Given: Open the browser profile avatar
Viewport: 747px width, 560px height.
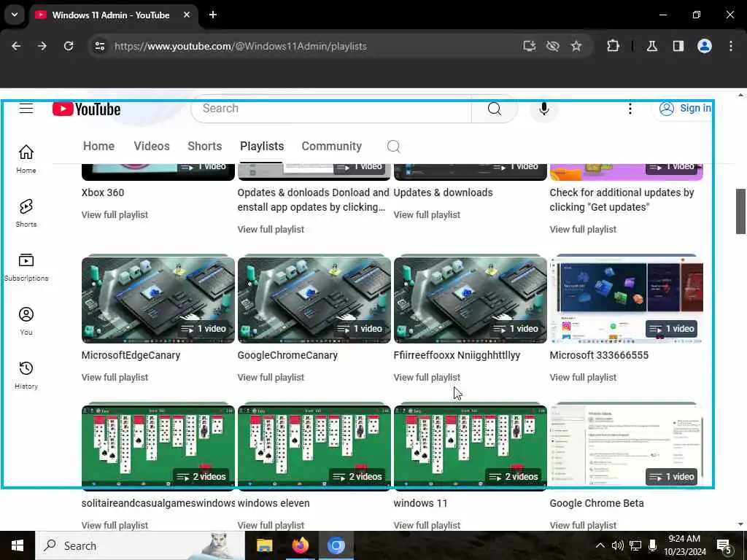Looking at the screenshot, I should point(705,46).
